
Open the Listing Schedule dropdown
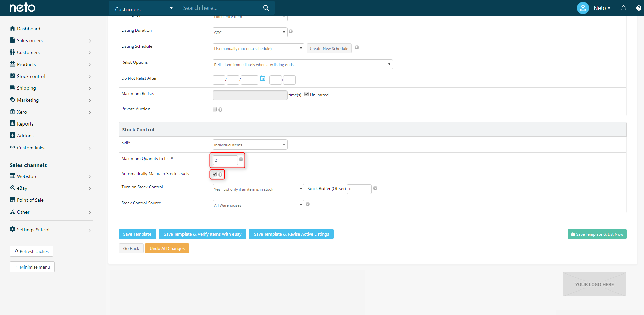(x=259, y=48)
